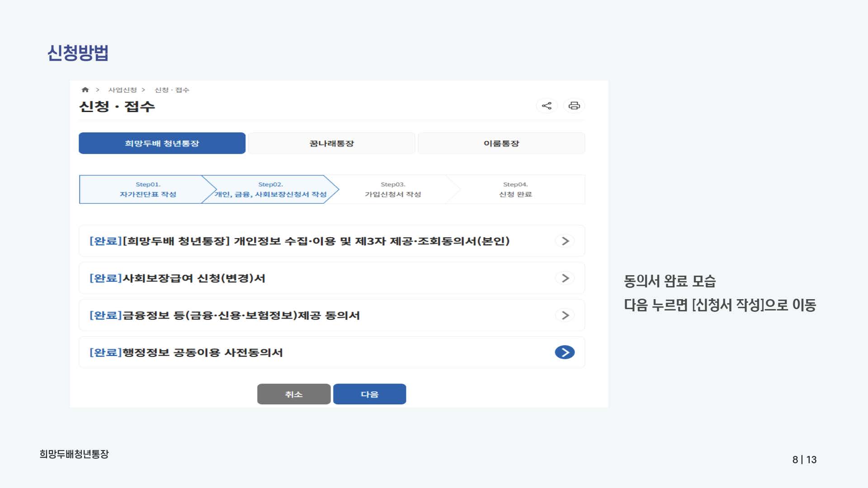
Task: Click the 취소 button
Action: coord(294,394)
